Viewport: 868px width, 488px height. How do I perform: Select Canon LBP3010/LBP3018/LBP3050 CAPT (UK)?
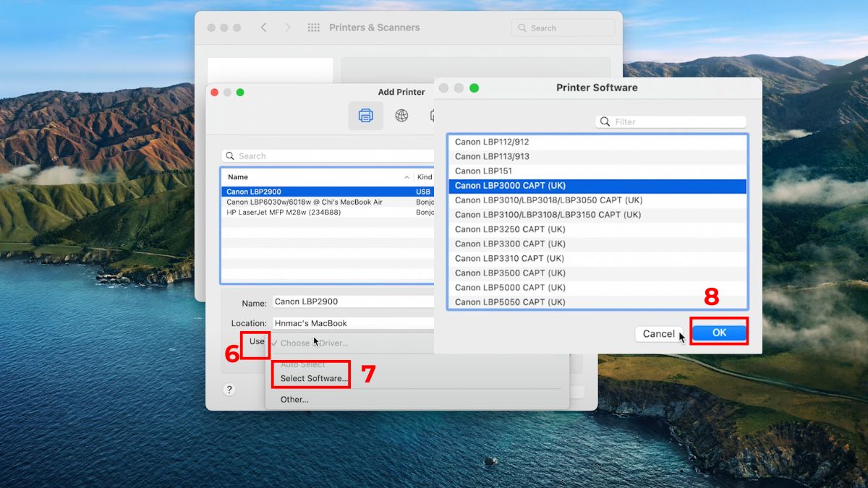(x=597, y=200)
